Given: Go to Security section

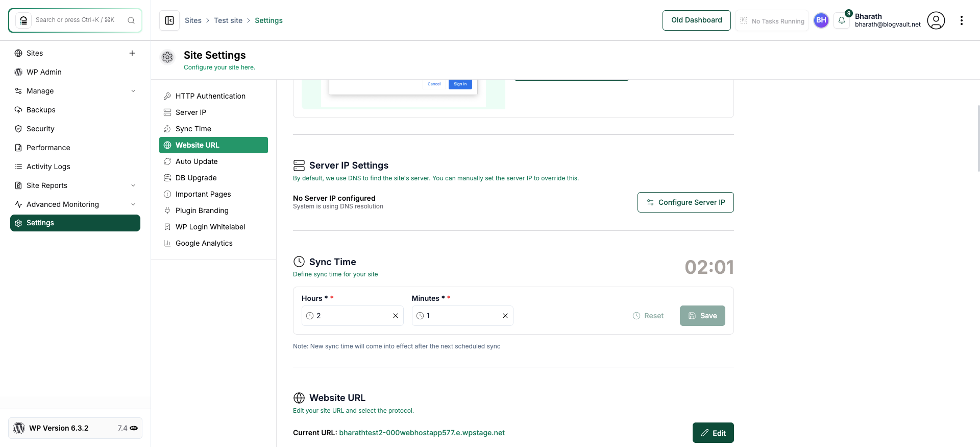Looking at the screenshot, I should 40,129.
